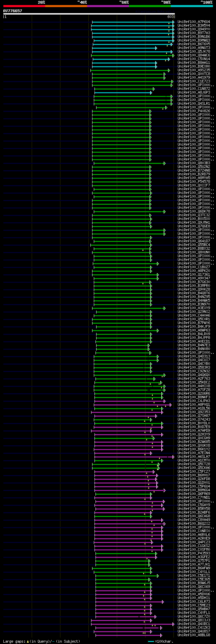Select hit label UniRef100_B9MWQ3
Screen dimensions: 216x644
194,40
